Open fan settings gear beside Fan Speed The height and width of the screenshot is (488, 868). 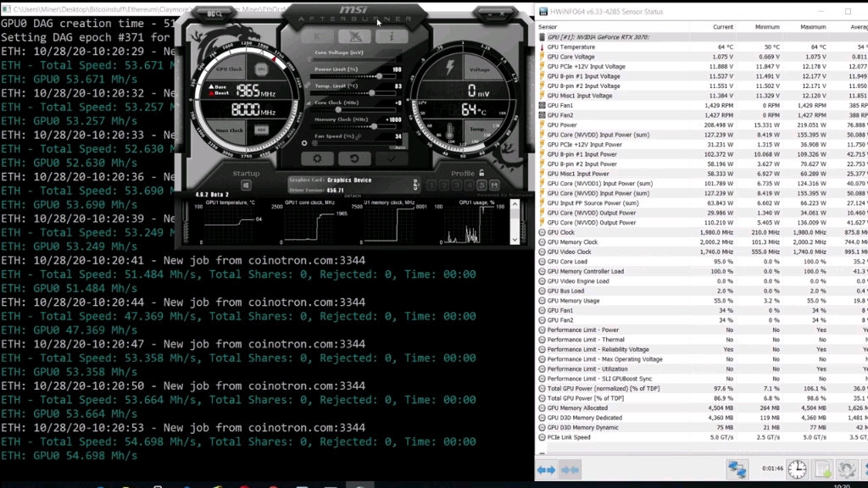point(304,143)
